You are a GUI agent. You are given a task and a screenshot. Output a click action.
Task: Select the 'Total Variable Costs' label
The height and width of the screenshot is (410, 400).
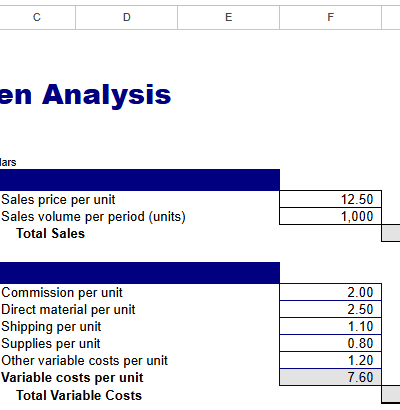[79, 395]
